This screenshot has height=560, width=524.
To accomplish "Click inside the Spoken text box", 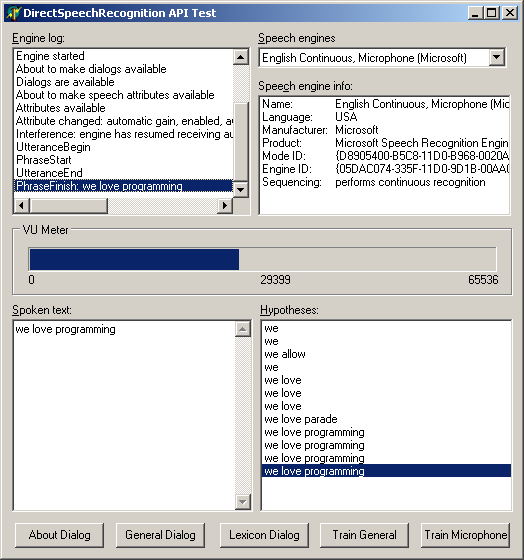I will coord(124,416).
